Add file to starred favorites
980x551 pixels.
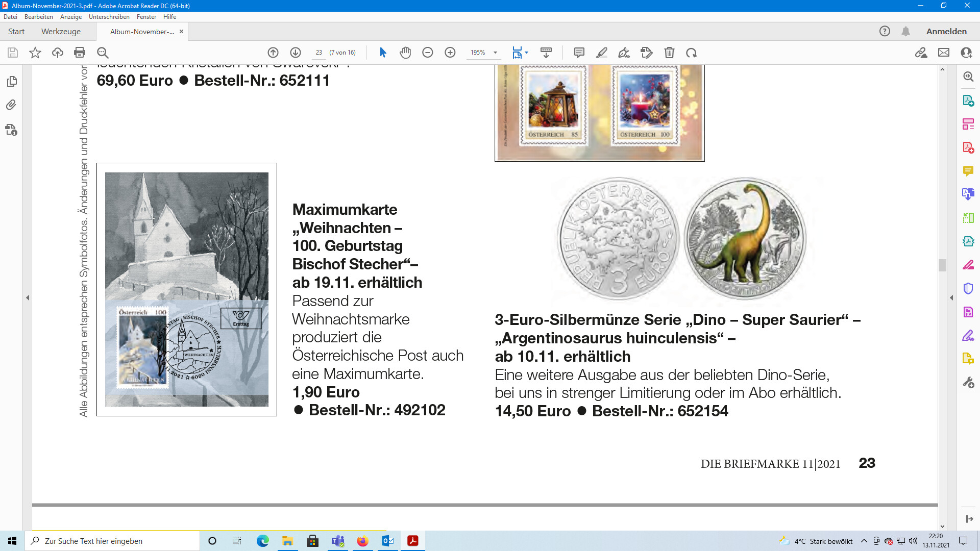[35, 53]
